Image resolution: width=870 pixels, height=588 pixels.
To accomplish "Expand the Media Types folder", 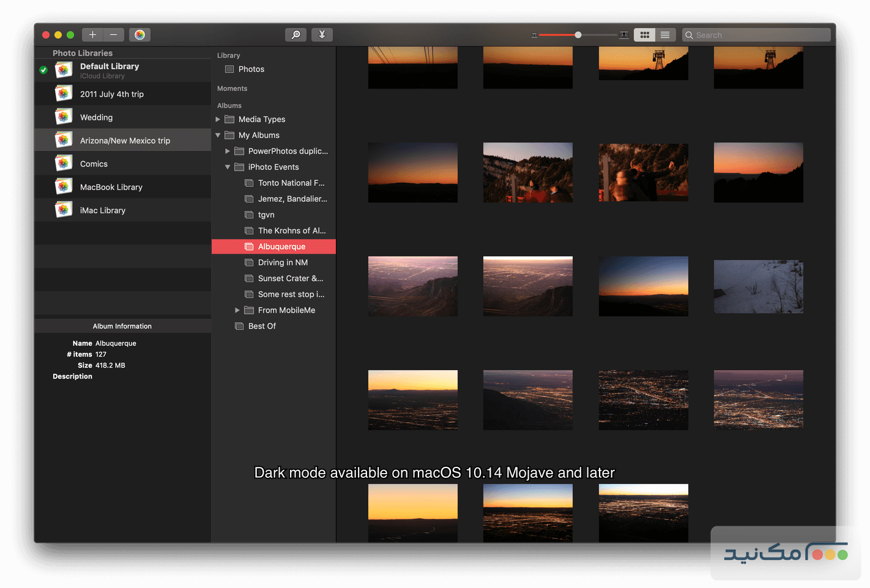I will click(x=218, y=119).
